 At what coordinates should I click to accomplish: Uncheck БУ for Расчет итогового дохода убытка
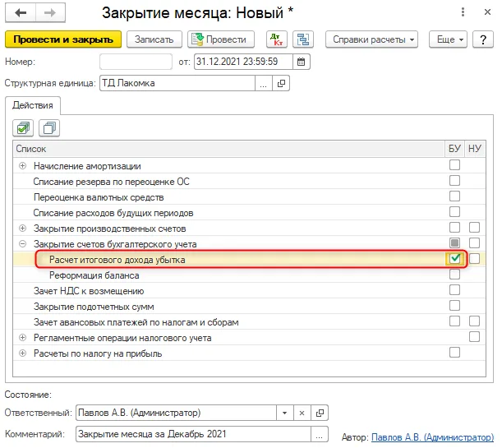454,259
